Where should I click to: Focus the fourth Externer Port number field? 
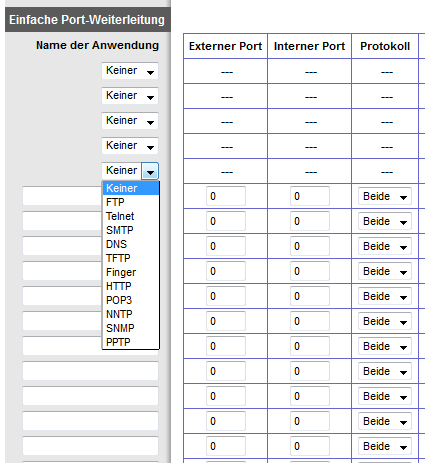[x=226, y=271]
